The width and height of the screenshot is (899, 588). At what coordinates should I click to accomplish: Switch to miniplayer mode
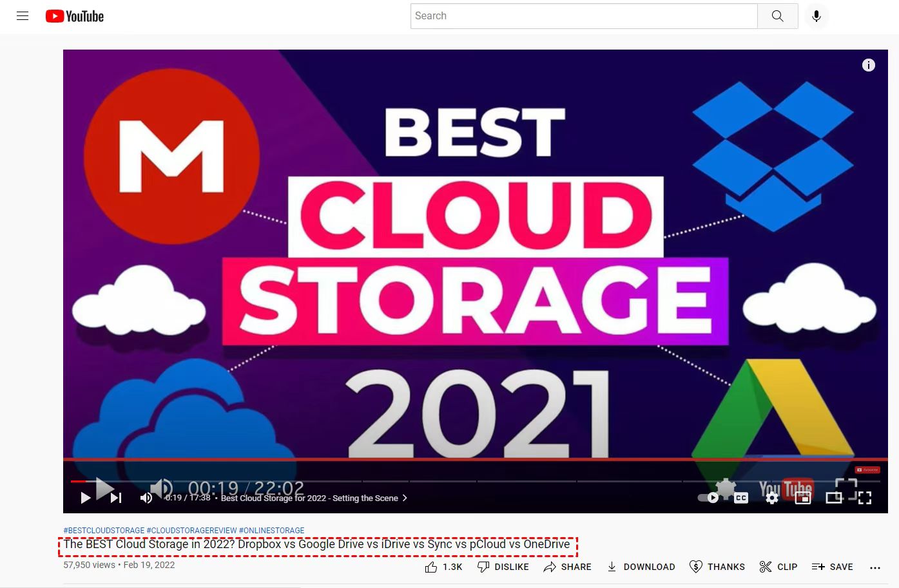[x=803, y=498]
